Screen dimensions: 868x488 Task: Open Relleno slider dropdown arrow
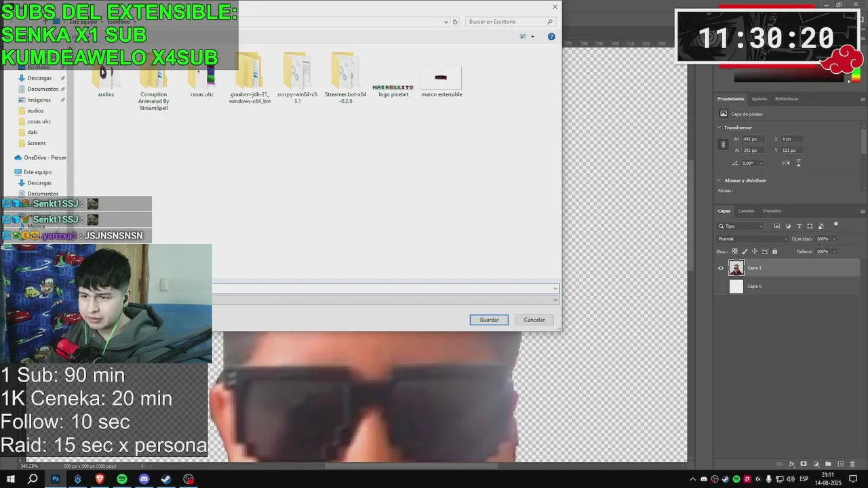point(834,251)
